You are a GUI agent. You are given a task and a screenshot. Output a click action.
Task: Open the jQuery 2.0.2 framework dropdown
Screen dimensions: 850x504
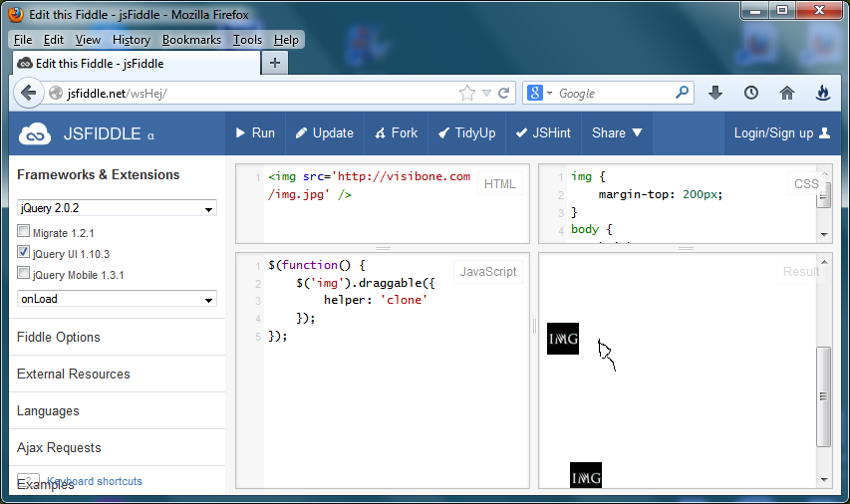(117, 208)
